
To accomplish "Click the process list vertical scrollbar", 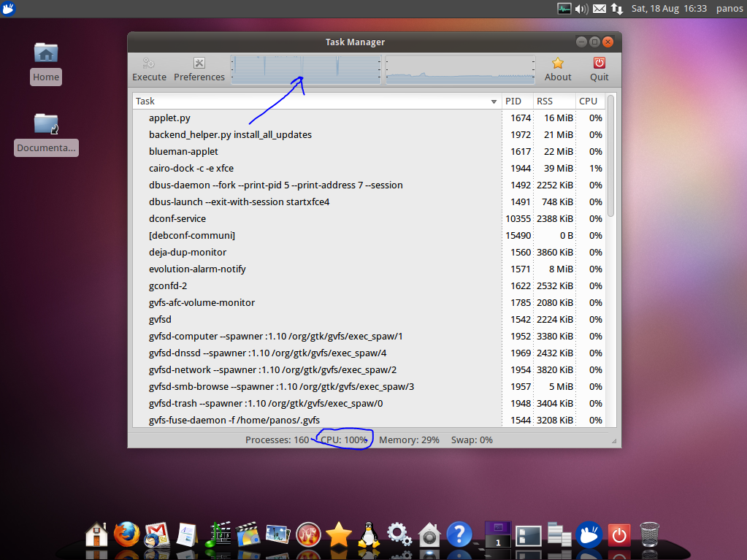I will (x=610, y=156).
